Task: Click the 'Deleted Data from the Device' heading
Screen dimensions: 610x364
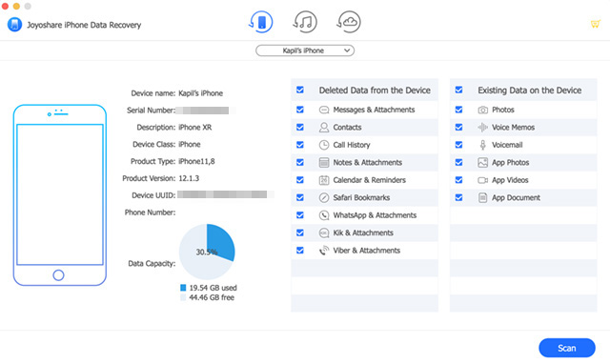Action: coord(375,91)
